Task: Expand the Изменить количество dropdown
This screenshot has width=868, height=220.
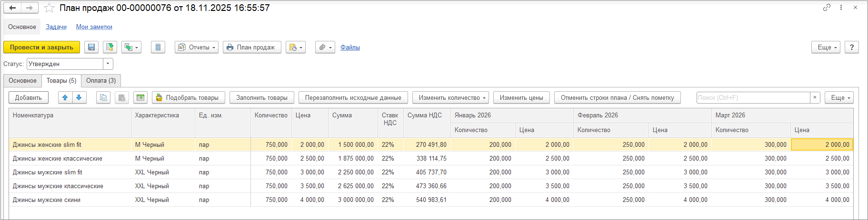Action: [x=450, y=98]
